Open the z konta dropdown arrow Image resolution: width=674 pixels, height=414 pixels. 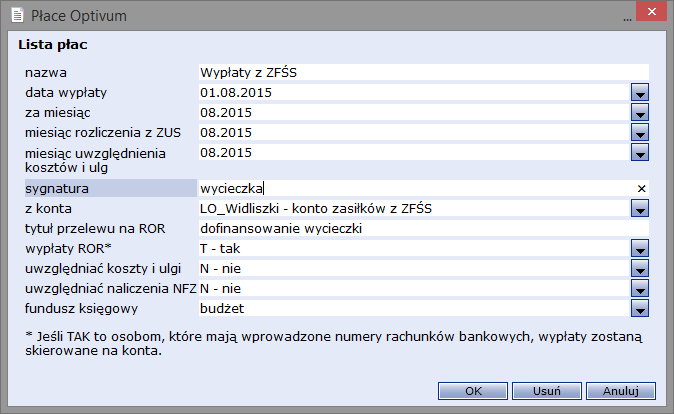[x=640, y=209]
